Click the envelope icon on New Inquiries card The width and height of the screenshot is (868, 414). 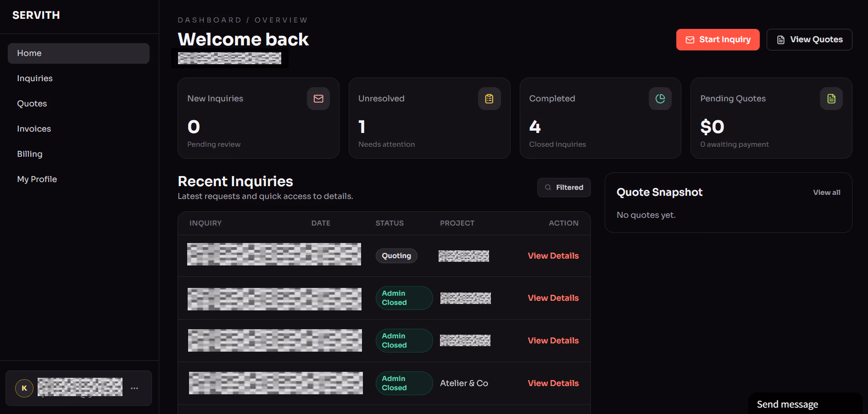point(318,99)
